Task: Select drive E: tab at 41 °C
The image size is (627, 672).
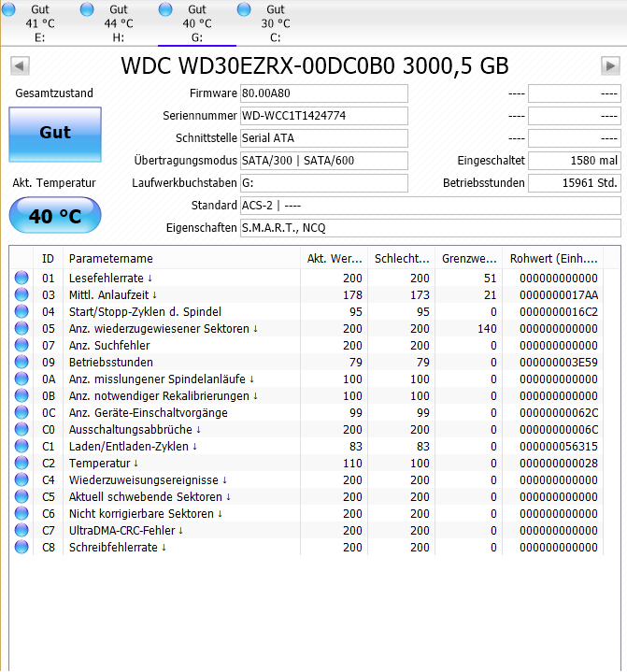Action: pos(39,23)
